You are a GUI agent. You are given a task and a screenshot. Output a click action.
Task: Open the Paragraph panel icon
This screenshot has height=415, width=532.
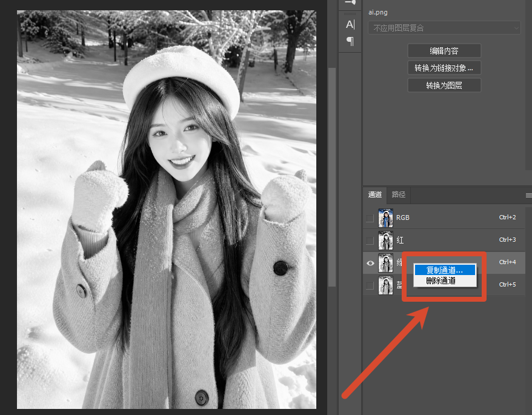tap(350, 41)
